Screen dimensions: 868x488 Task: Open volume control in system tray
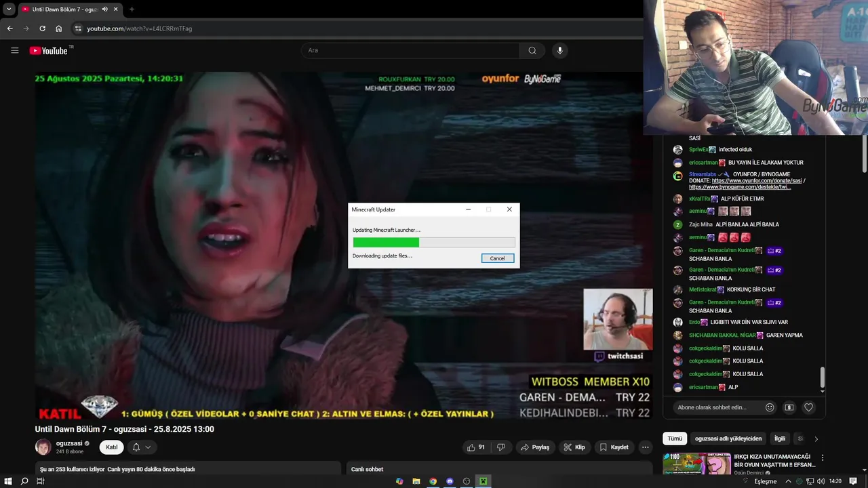pos(821,481)
